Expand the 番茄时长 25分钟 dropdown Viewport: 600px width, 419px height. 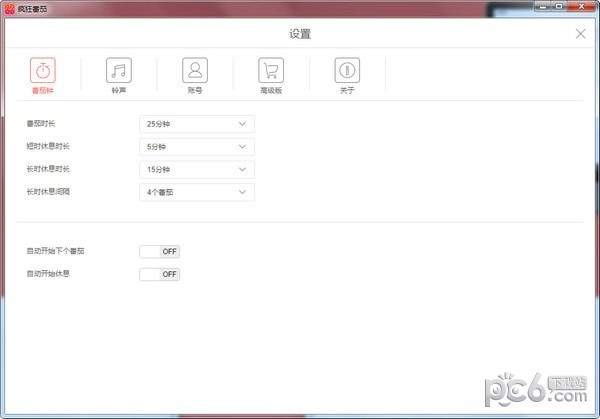point(197,124)
